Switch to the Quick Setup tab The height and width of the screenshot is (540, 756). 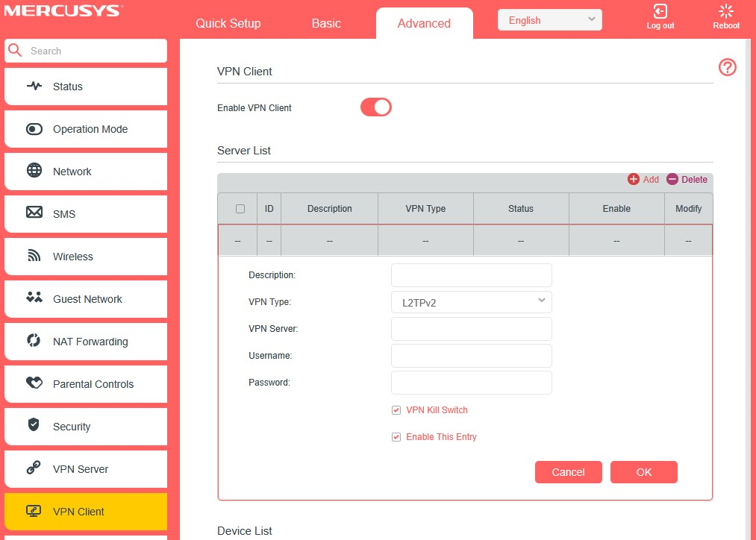[x=228, y=23]
